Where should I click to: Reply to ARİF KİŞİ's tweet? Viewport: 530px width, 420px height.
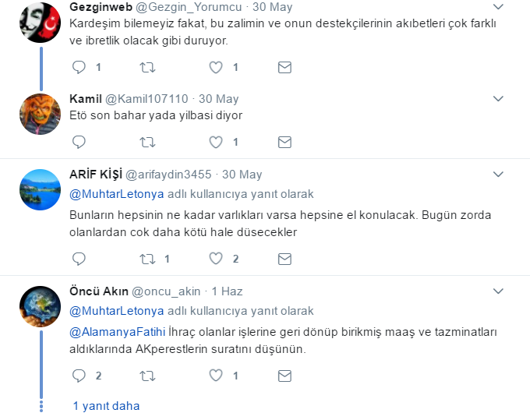click(79, 258)
